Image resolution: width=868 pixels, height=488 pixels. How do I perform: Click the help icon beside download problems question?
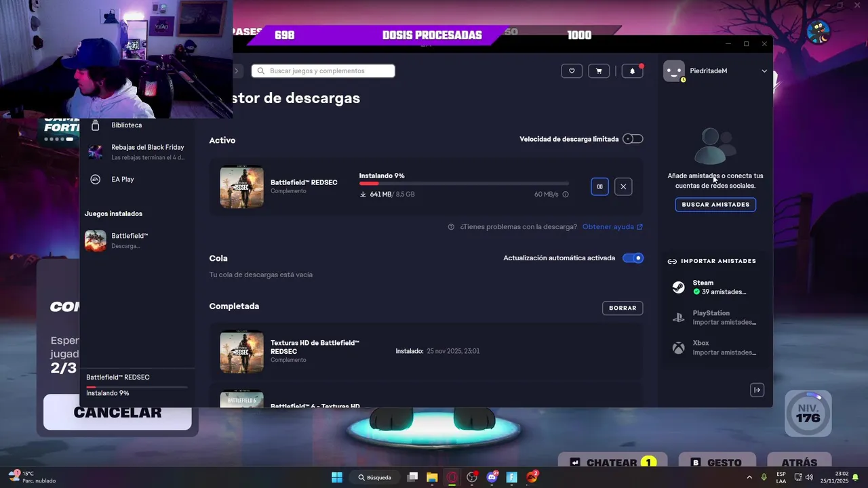point(451,227)
